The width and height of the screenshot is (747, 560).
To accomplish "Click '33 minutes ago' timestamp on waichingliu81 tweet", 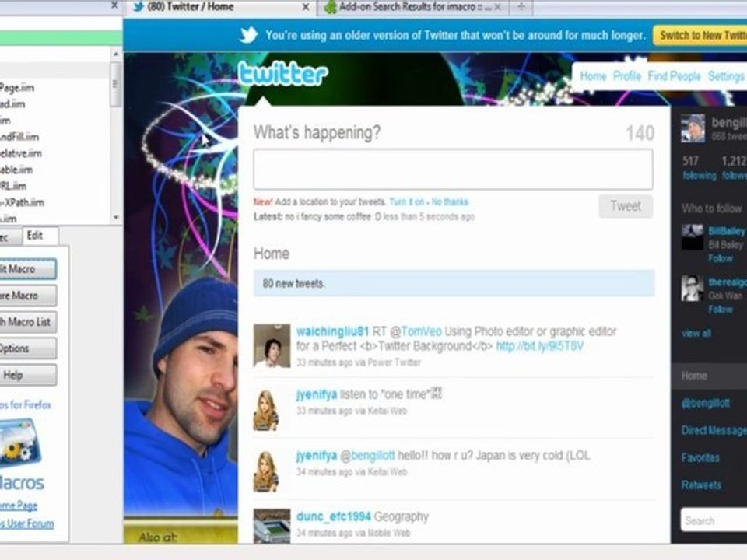I will click(x=324, y=362).
